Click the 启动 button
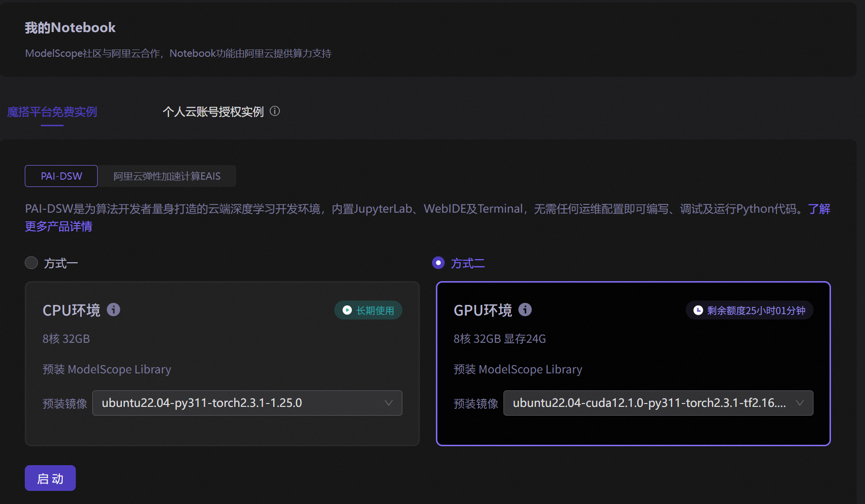Screen dimensions: 865x504 (50, 478)
